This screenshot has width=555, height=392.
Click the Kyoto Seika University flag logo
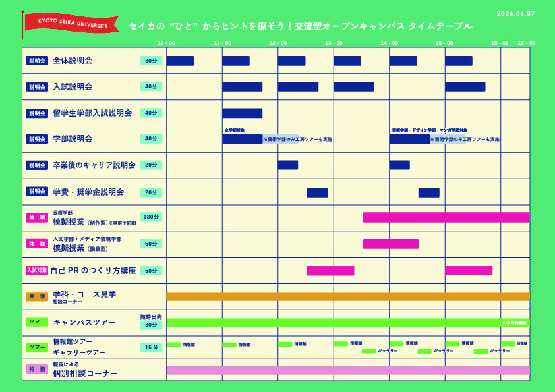(71, 25)
